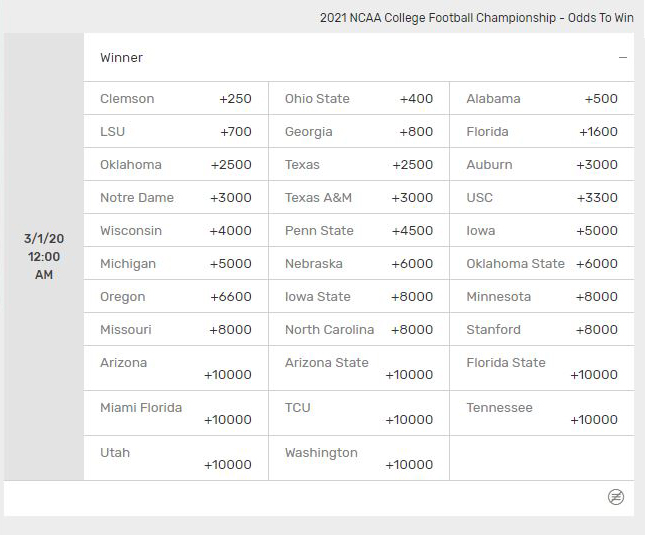Viewport: 645px width, 535px height.
Task: Select Clemson +250 odds
Action: 176,99
